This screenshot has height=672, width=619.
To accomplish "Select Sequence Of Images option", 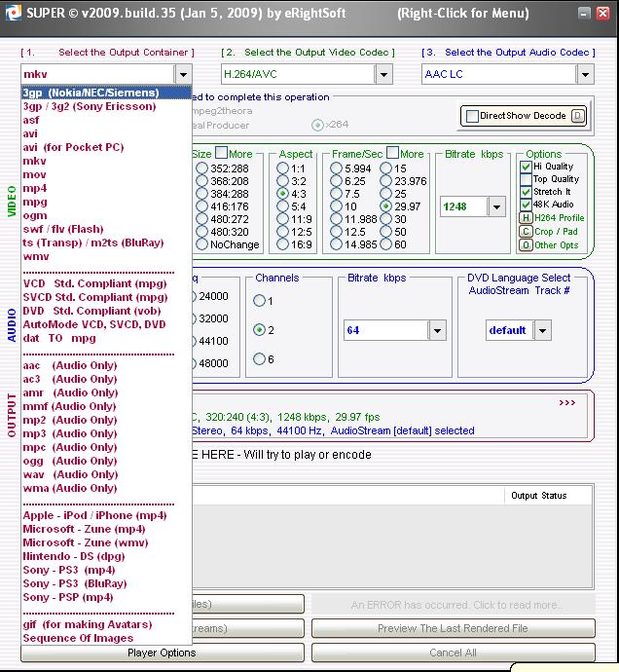I will coord(106,638).
